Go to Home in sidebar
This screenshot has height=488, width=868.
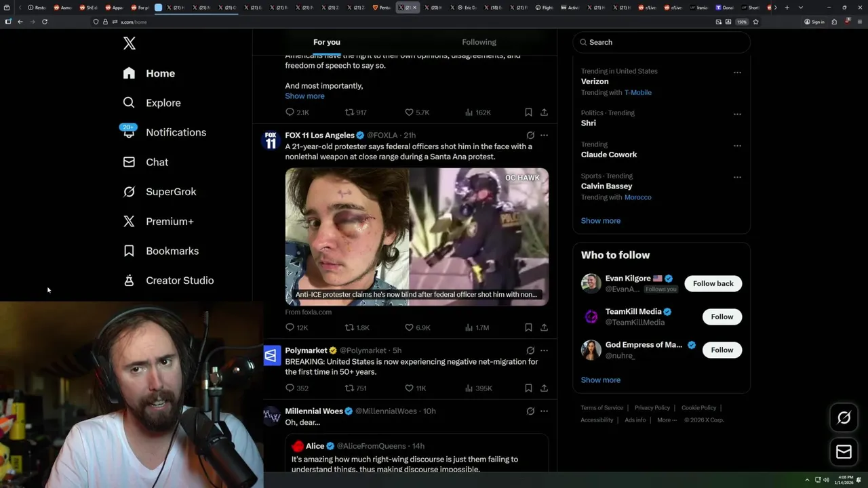tap(149, 73)
